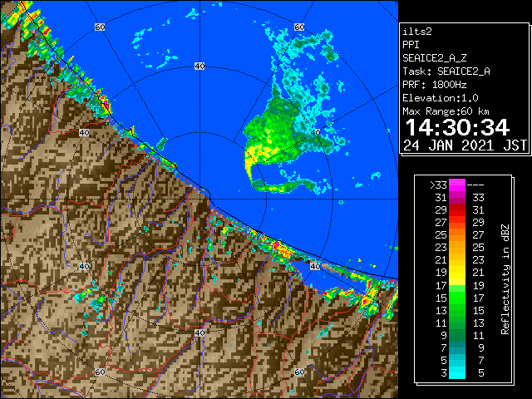The image size is (532, 399).
Task: Click the 40 km range label due north
Action: point(199,66)
